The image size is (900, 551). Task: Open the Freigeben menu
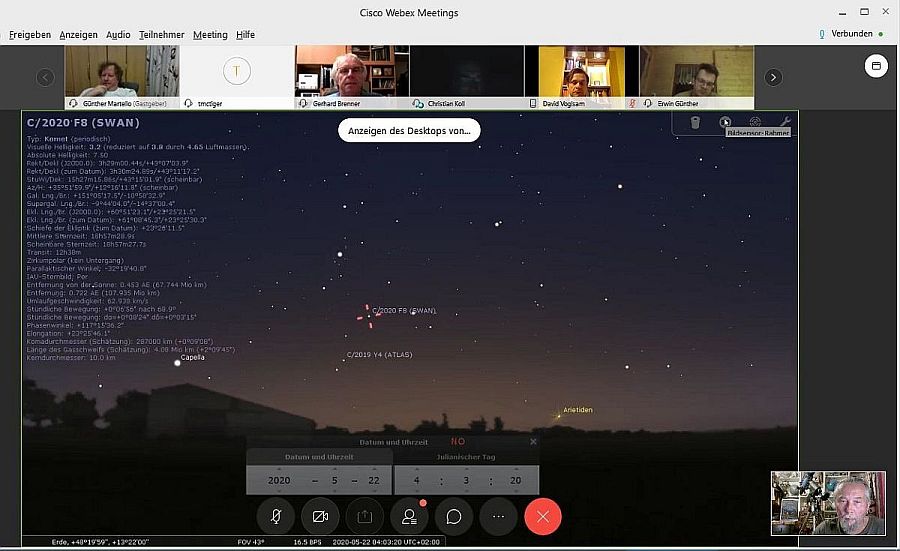[x=30, y=35]
